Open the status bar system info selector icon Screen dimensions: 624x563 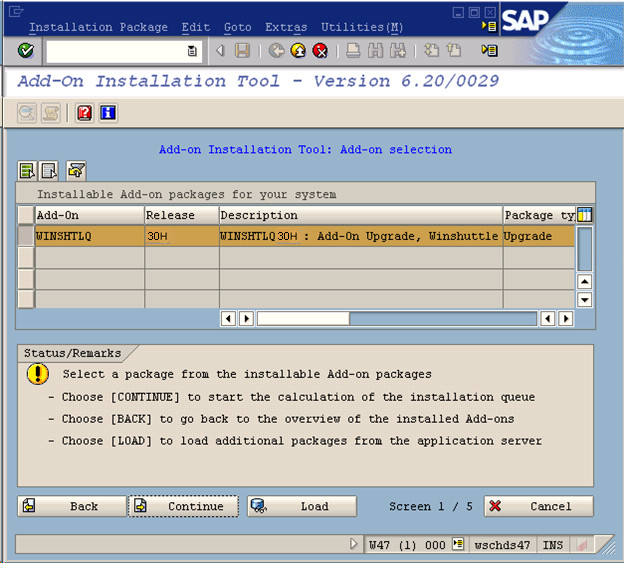click(x=458, y=544)
